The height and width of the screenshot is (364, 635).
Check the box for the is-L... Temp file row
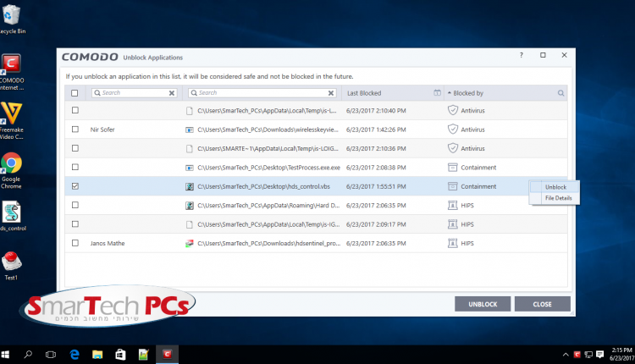click(x=75, y=110)
